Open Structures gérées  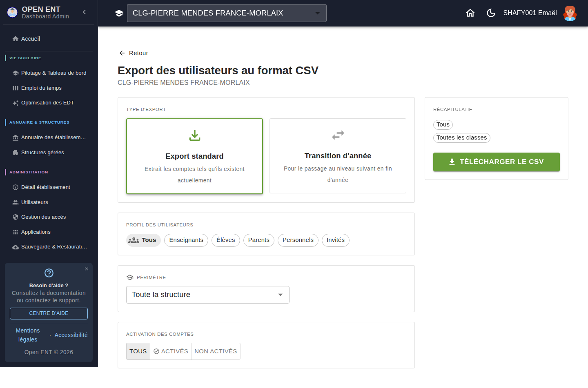click(49, 153)
